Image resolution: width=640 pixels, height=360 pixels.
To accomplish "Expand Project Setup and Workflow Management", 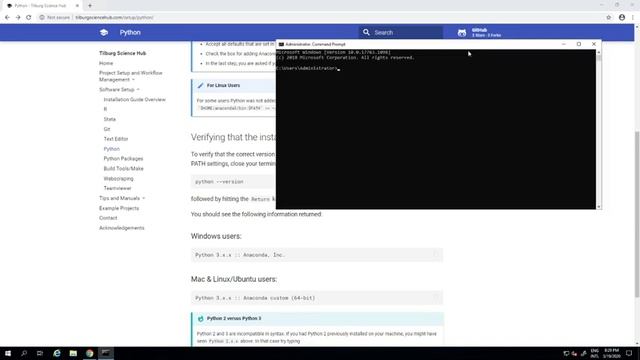I will (131, 76).
